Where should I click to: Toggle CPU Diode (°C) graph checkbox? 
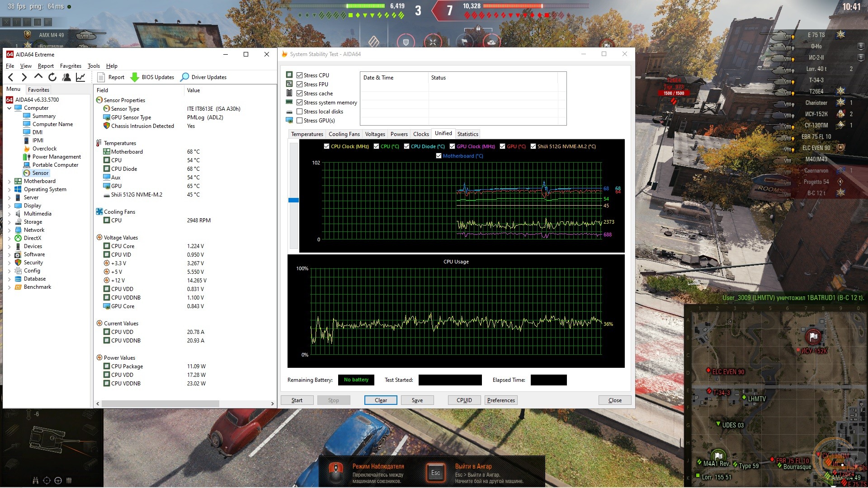coord(406,146)
